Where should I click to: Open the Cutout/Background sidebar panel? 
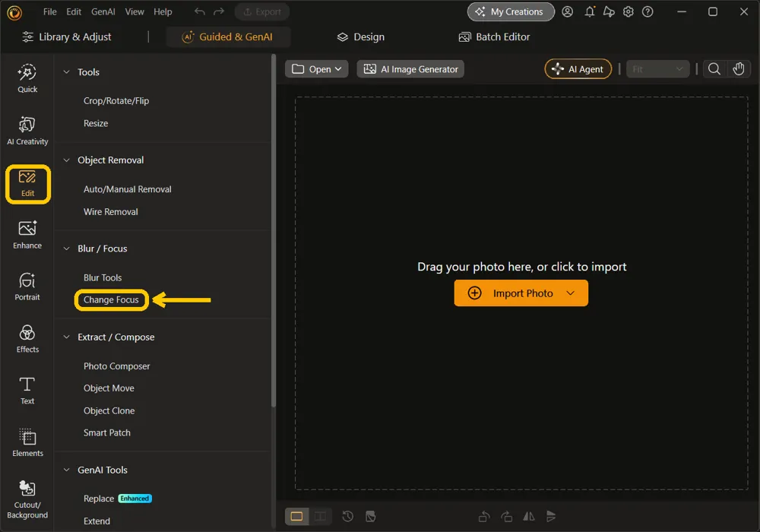point(27,499)
